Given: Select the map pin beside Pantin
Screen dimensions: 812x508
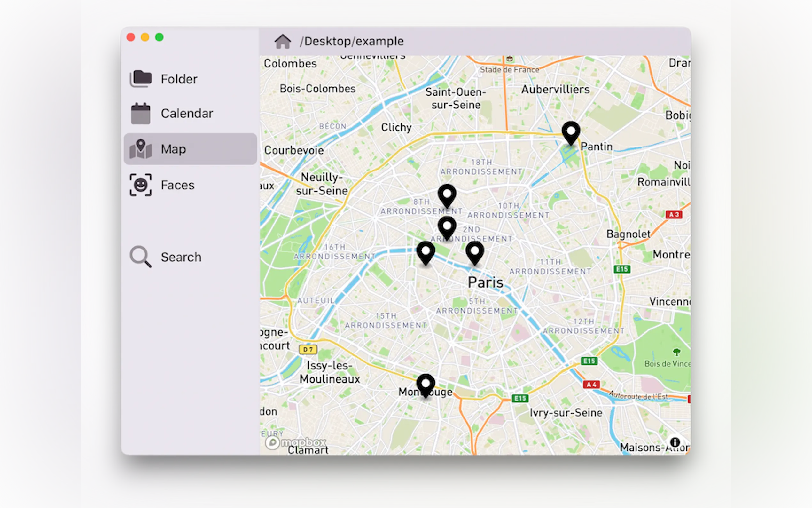Looking at the screenshot, I should [x=571, y=133].
